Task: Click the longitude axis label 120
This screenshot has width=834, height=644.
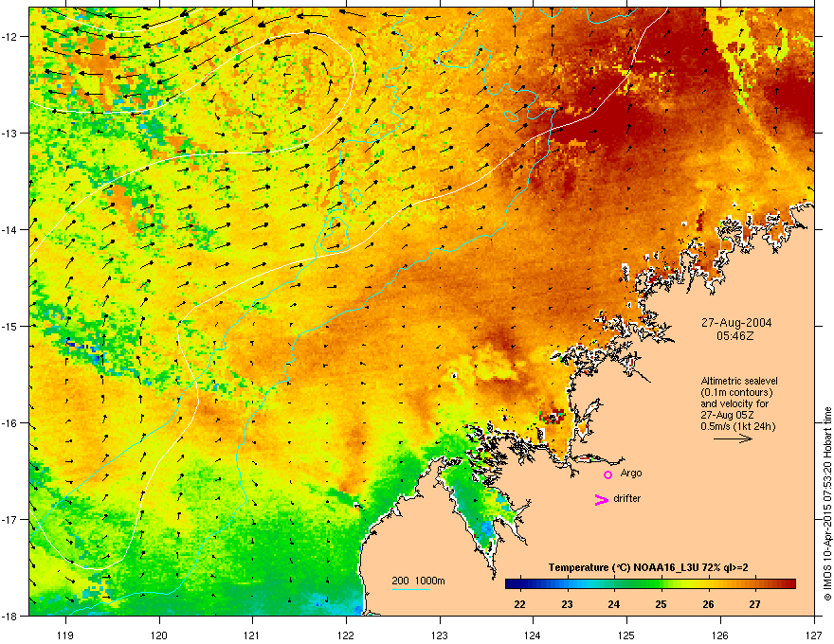Action: (159, 635)
